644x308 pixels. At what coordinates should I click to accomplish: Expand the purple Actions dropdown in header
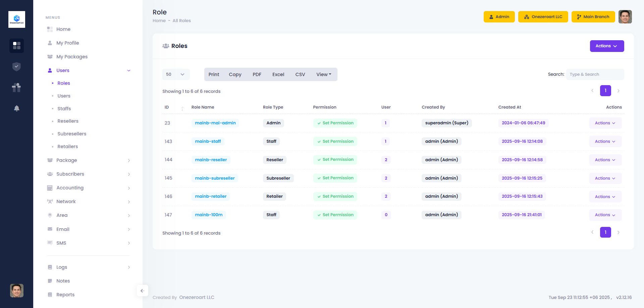pos(607,46)
